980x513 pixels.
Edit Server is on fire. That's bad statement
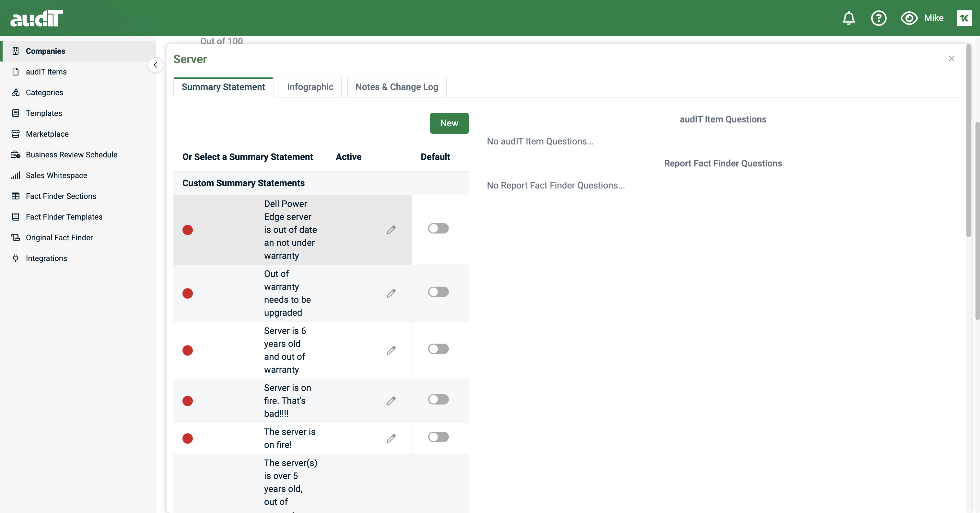391,401
